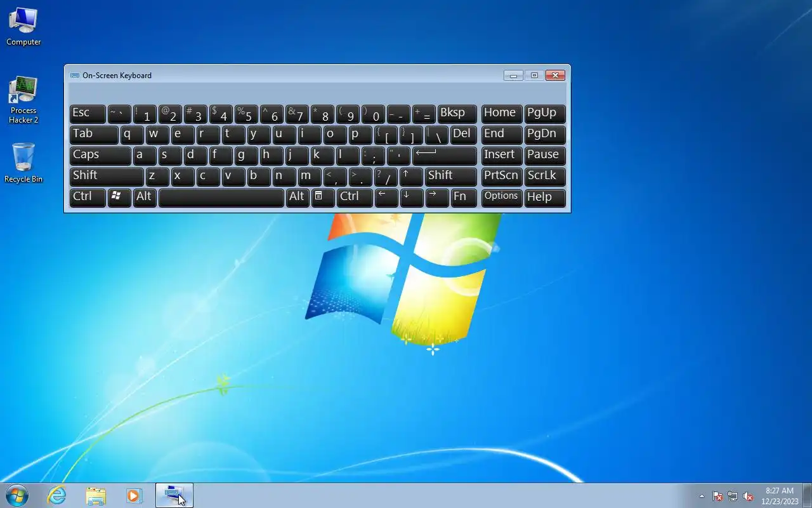Click the down arrow key
This screenshot has width=812, height=508.
(412, 197)
